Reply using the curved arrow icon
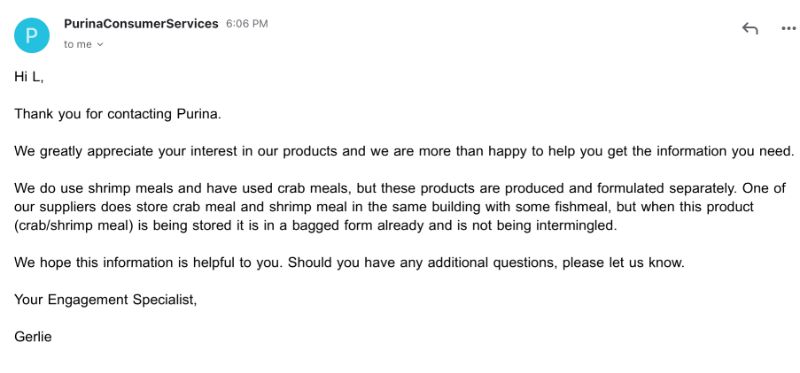This screenshot has width=800, height=373. 749,29
